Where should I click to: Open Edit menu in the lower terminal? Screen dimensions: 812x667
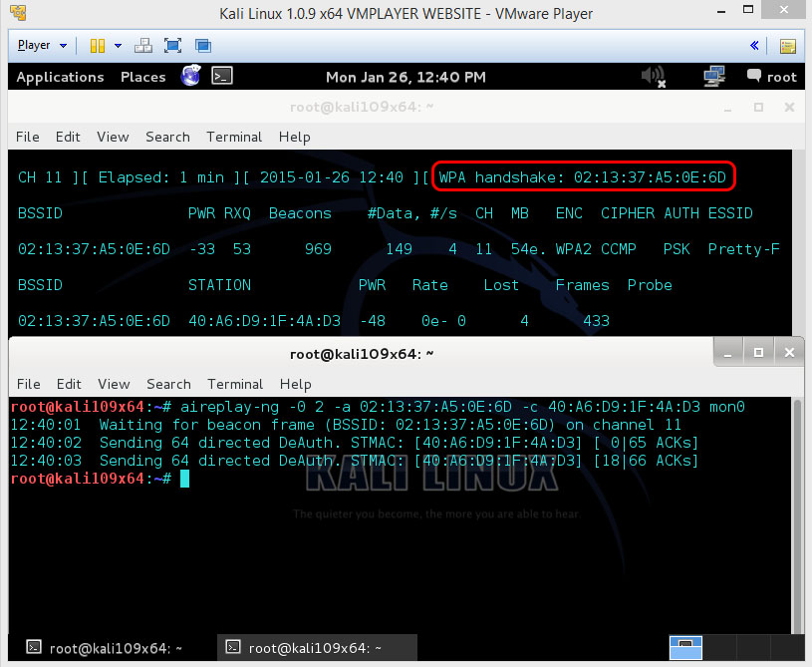[69, 384]
